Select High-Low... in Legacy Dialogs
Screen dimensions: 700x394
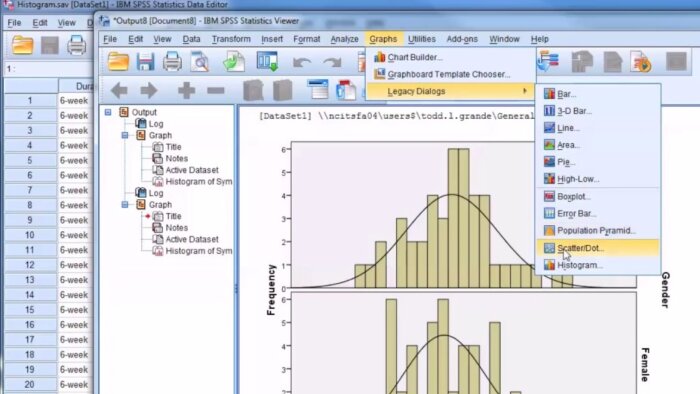[x=598, y=179]
